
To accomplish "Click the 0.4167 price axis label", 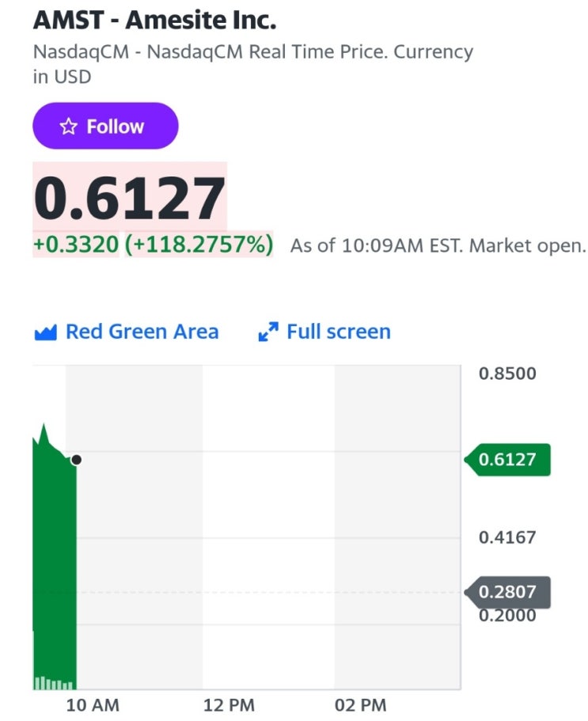I will tap(507, 537).
